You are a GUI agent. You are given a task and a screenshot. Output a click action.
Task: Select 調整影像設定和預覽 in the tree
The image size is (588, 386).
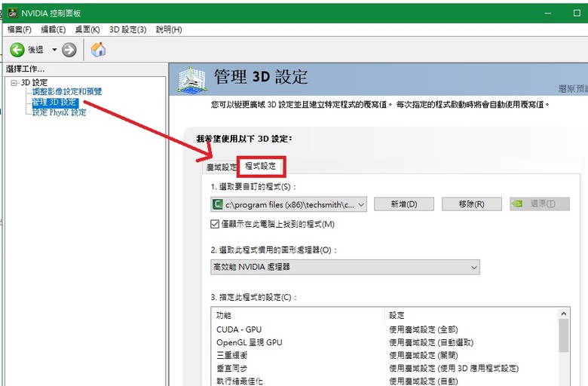click(x=67, y=91)
